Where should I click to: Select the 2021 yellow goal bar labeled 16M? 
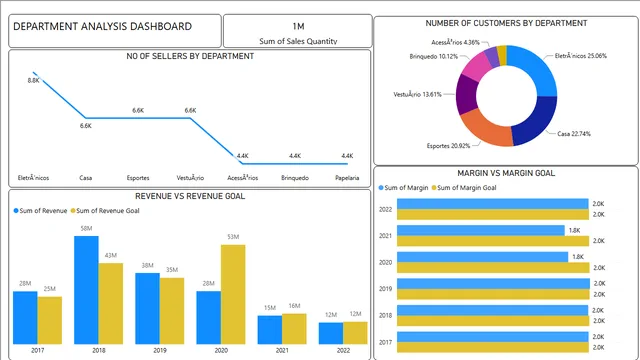point(294,329)
